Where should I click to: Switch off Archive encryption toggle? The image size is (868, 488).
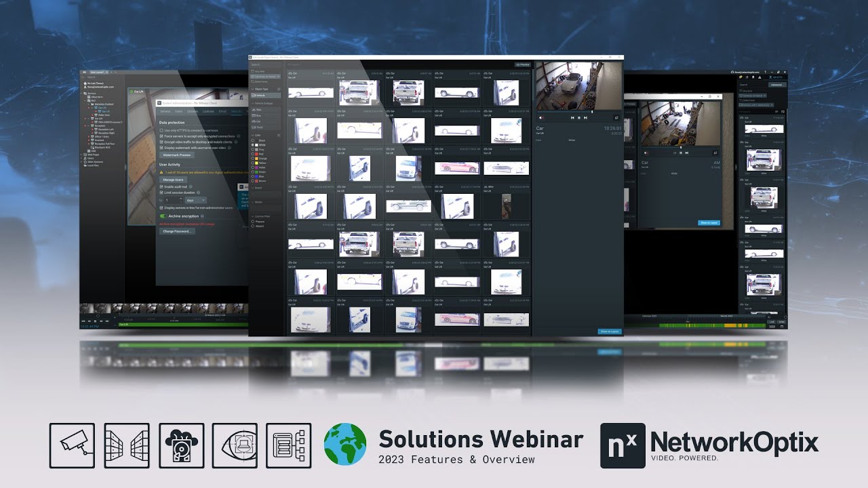(x=163, y=216)
